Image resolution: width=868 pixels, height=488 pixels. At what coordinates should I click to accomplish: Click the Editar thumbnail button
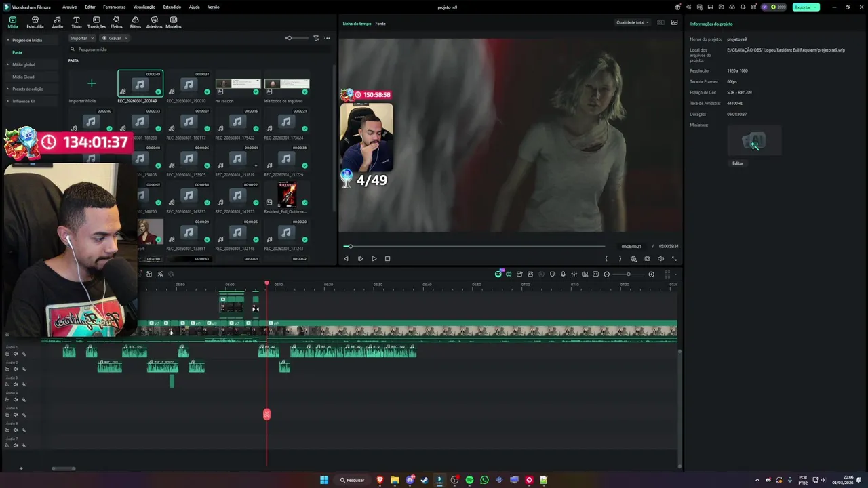[x=738, y=163]
